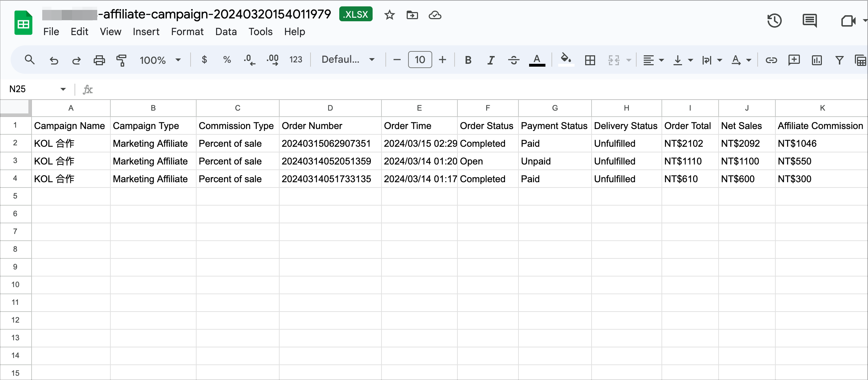Open the text rotation dropdown
The width and height of the screenshot is (868, 380).
click(x=741, y=60)
